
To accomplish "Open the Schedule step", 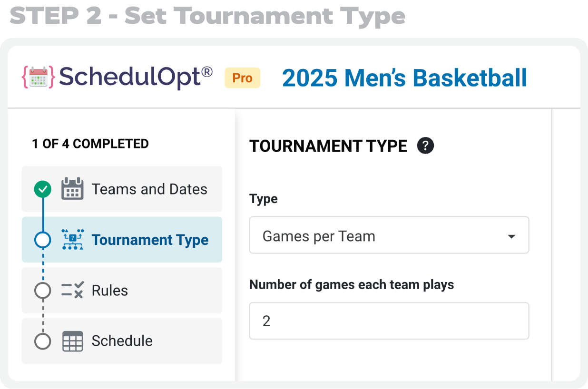I will (122, 341).
